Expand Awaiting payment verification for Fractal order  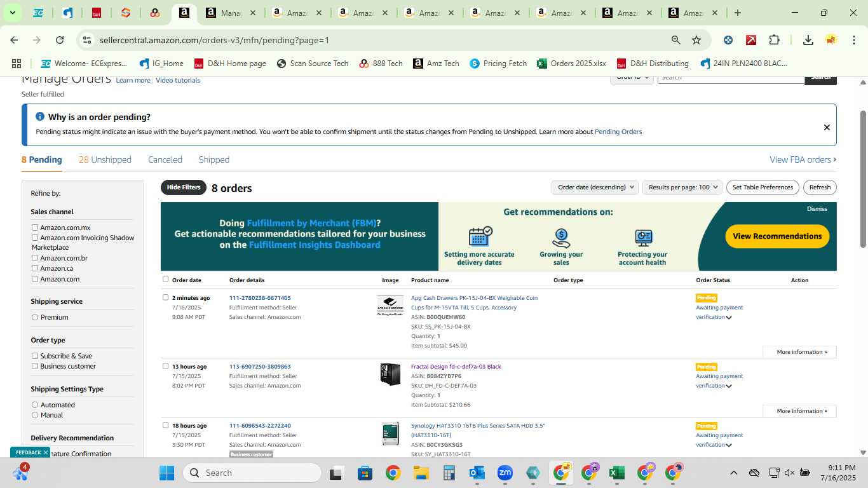coord(729,386)
